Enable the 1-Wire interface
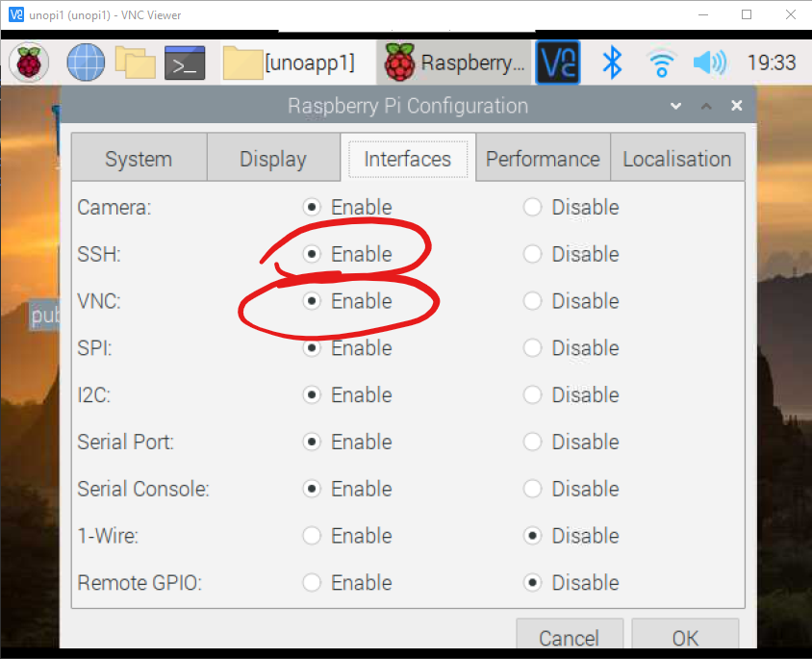Image resolution: width=812 pixels, height=659 pixels. (311, 536)
